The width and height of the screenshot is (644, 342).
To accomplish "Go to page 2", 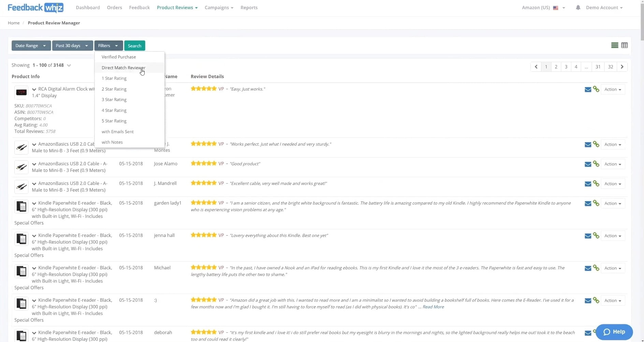I will 556,67.
